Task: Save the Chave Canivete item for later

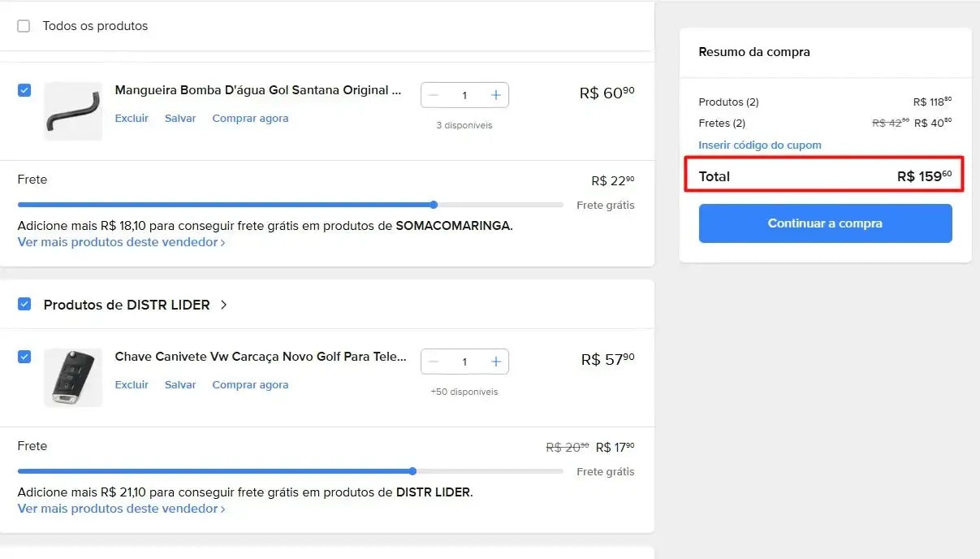Action: tap(180, 385)
